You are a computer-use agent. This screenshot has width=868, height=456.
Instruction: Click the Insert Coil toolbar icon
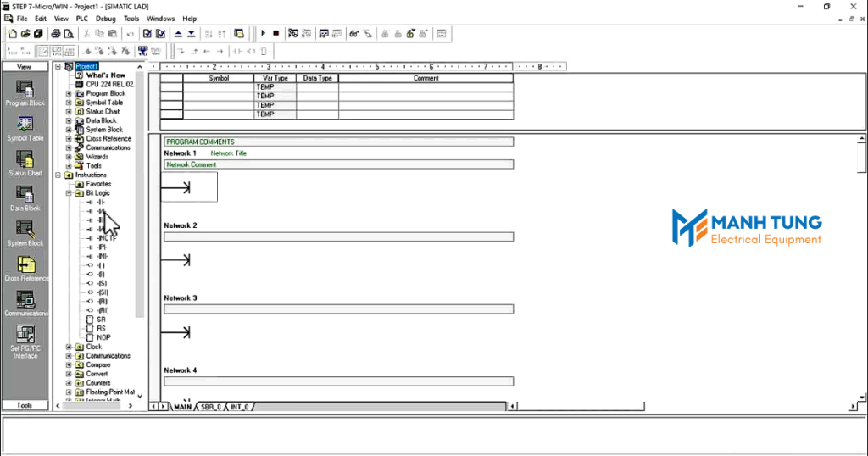(251, 51)
